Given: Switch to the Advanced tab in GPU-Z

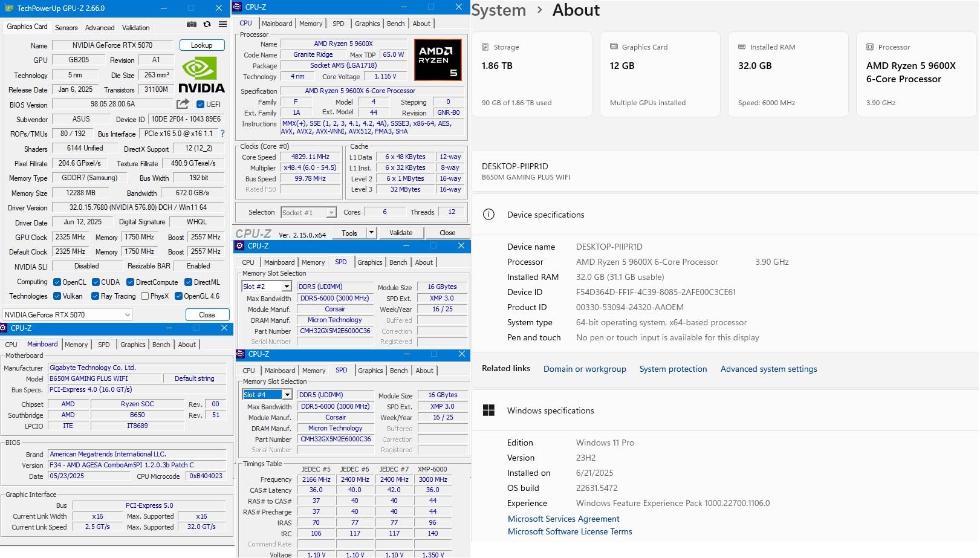Looking at the screenshot, I should tap(100, 28).
